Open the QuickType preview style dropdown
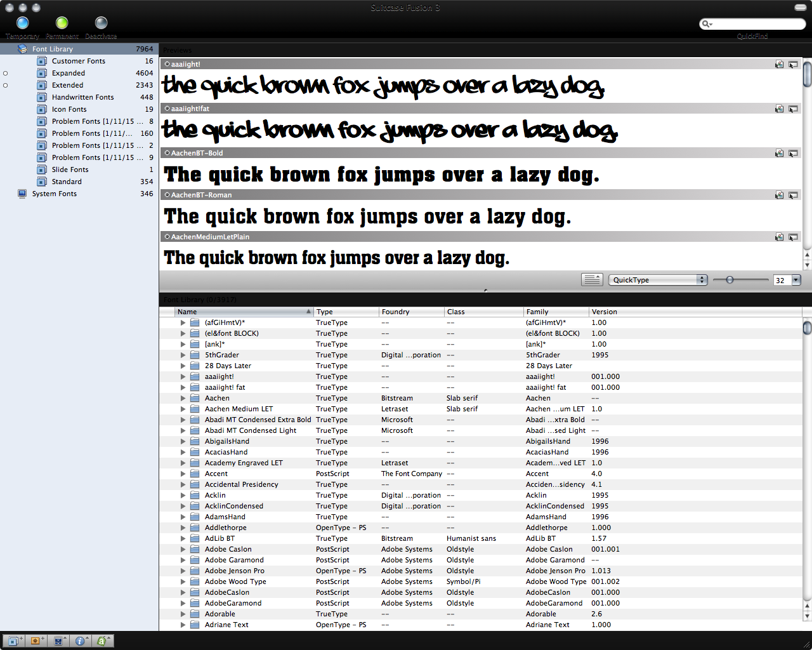 pos(658,280)
